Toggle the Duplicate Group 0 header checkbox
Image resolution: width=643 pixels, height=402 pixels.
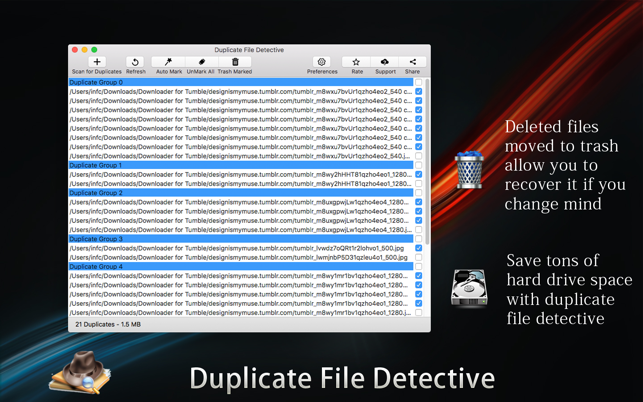click(419, 82)
